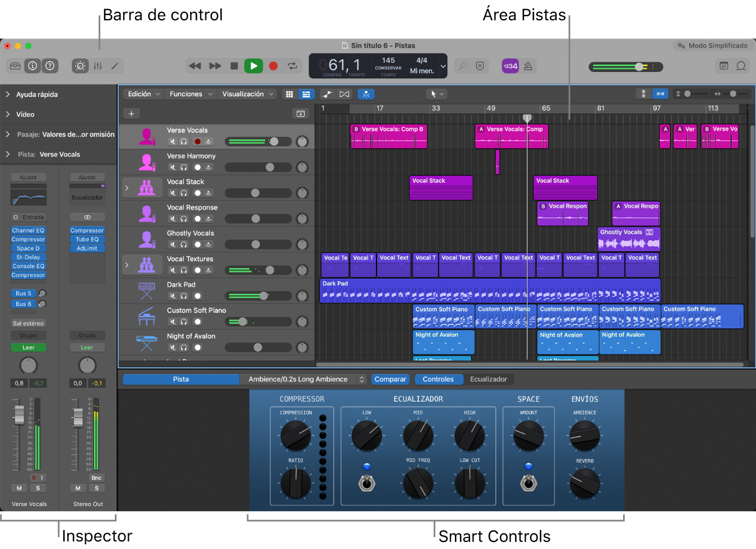Open the Mixer with the faders icon
756x549 pixels.
[x=97, y=66]
